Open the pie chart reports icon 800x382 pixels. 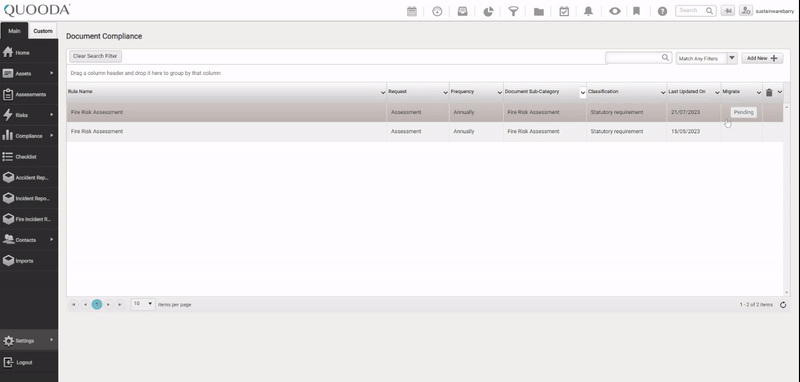coord(488,11)
